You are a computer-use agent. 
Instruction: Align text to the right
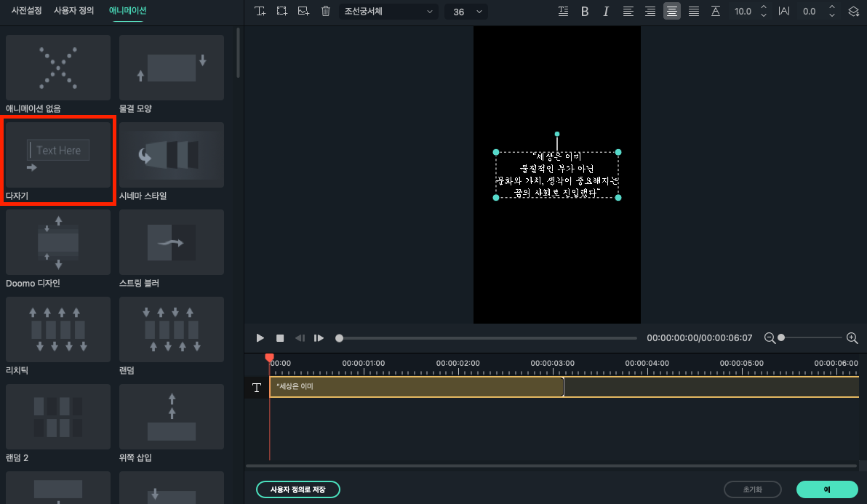pyautogui.click(x=650, y=11)
